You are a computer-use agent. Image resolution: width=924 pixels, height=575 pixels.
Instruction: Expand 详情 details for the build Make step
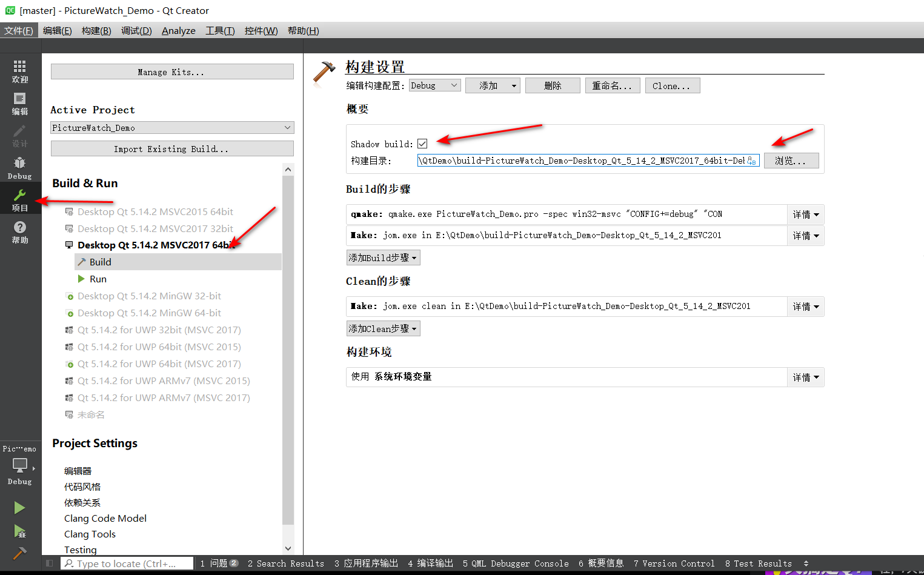[806, 236]
